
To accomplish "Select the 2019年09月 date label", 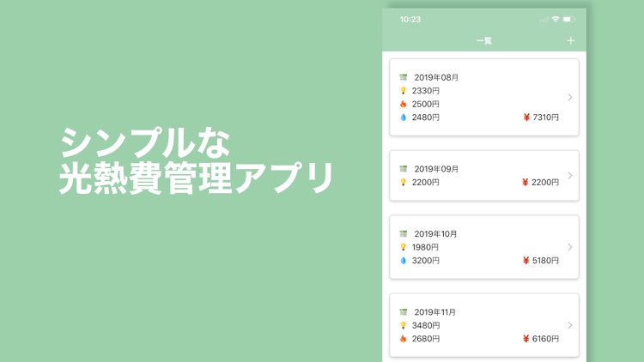I will [436, 169].
